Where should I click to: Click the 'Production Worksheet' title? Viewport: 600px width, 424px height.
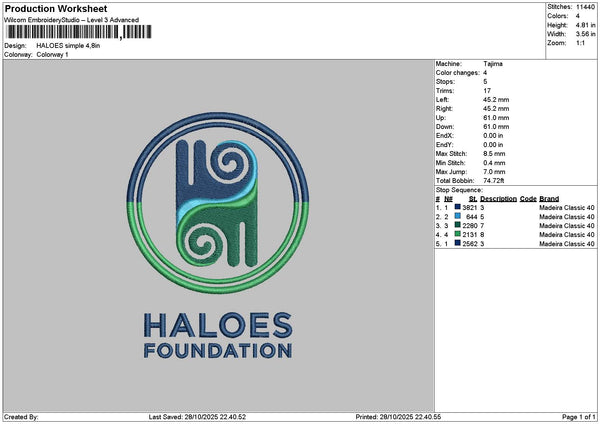tap(56, 8)
